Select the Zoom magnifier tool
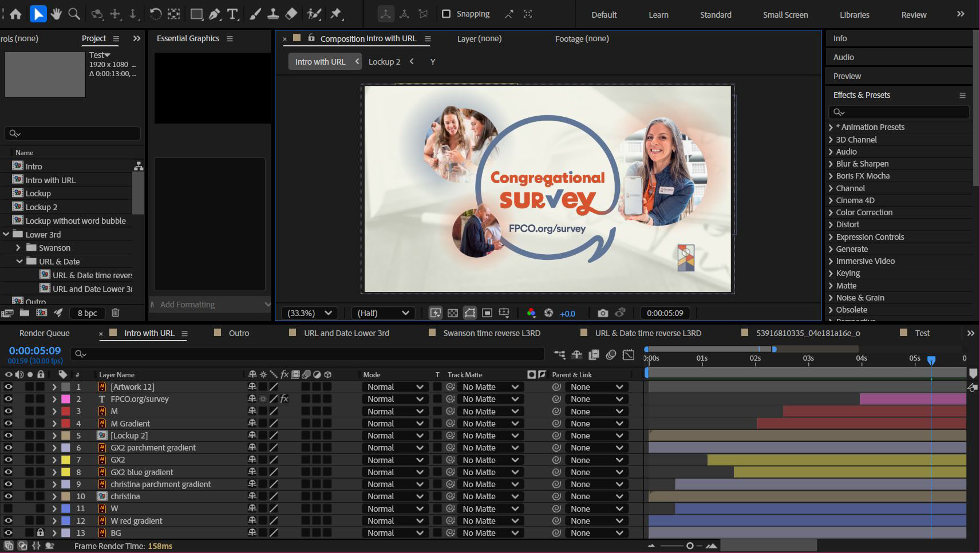The width and height of the screenshot is (980, 553). pos(74,14)
